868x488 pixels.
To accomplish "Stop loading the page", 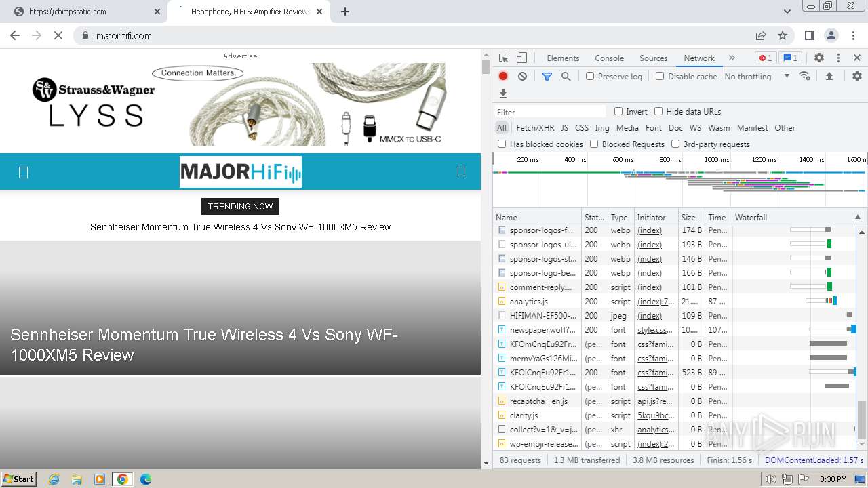I will [58, 36].
